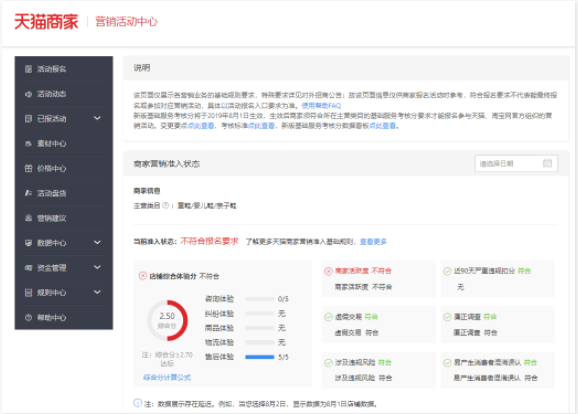Open the 综合分计算公式 link
The width and height of the screenshot is (578, 414).
(x=167, y=378)
